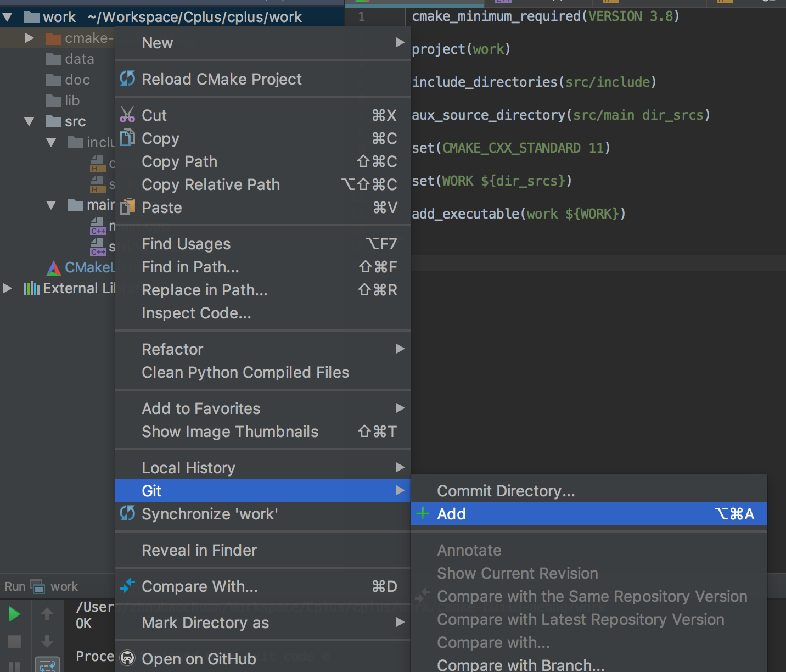The width and height of the screenshot is (786, 672).
Task: Select Reveal in Finder entry
Action: (x=263, y=550)
